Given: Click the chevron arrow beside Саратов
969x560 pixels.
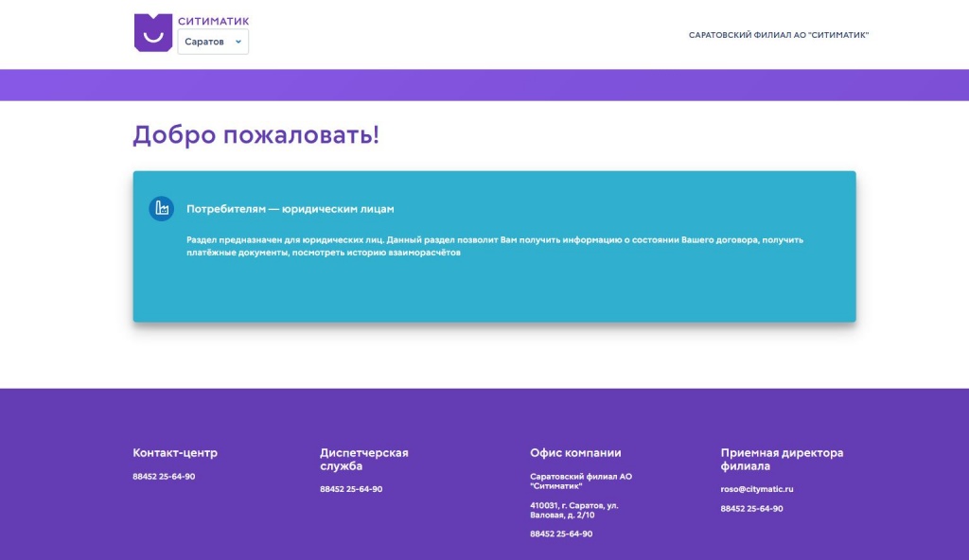Looking at the screenshot, I should point(238,42).
